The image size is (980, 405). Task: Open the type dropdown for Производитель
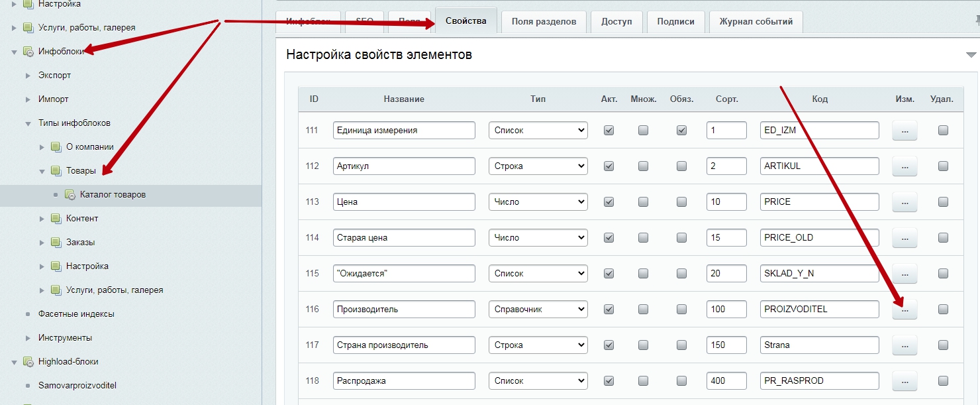click(x=538, y=310)
